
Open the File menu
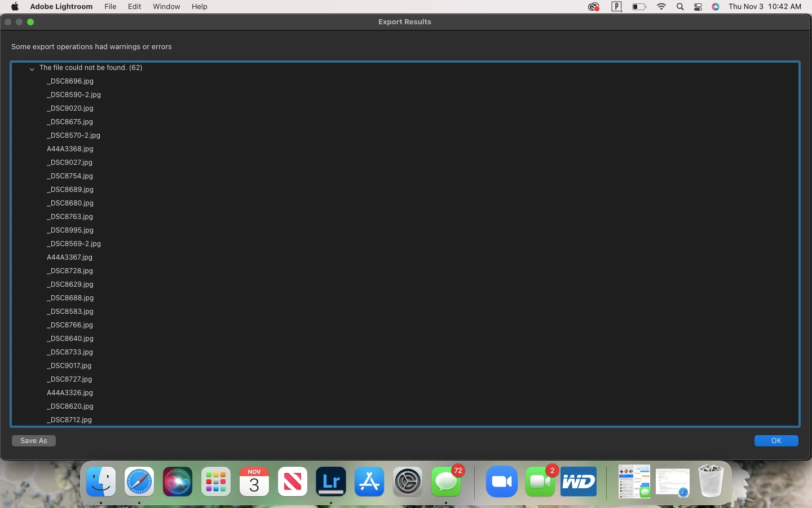coord(111,7)
